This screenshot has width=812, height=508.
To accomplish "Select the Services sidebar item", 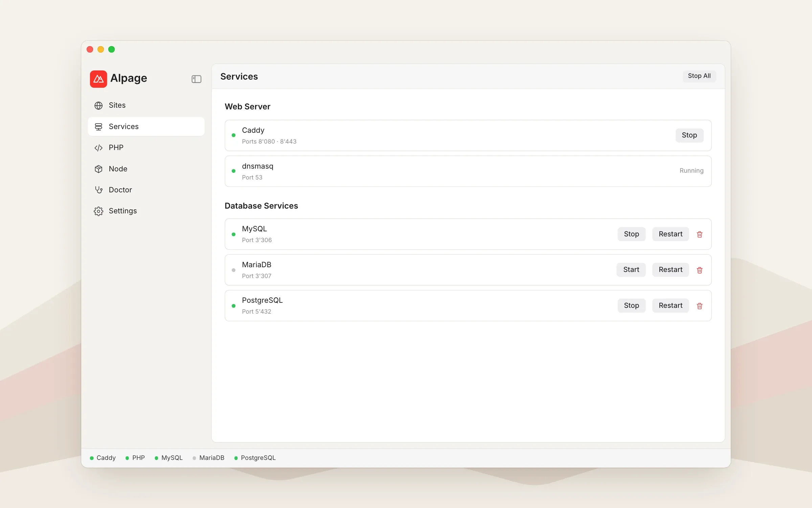I will click(x=146, y=126).
